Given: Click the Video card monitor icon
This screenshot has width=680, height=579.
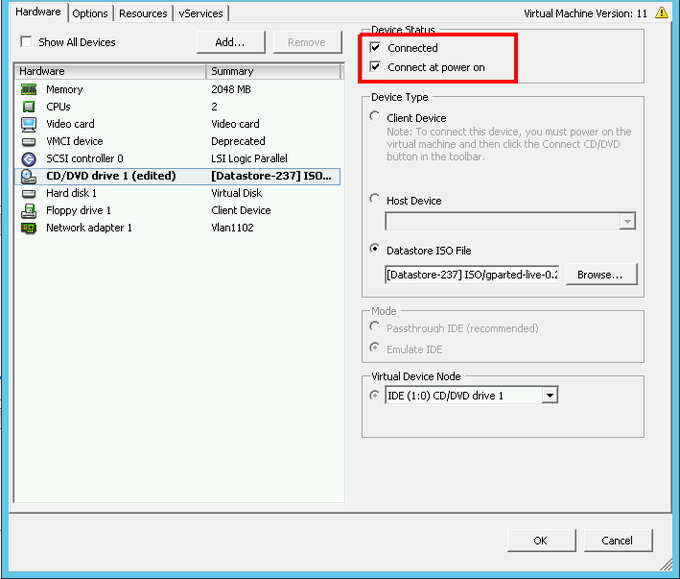Looking at the screenshot, I should 29,124.
